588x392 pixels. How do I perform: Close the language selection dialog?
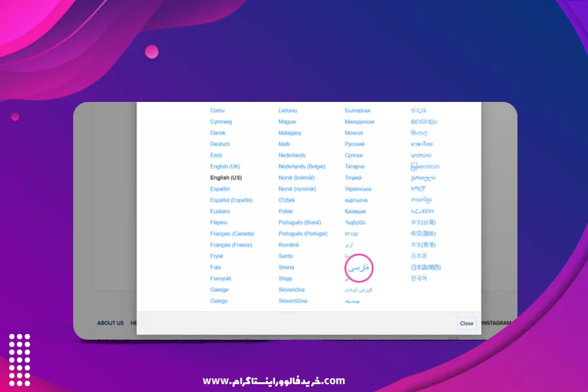[466, 323]
